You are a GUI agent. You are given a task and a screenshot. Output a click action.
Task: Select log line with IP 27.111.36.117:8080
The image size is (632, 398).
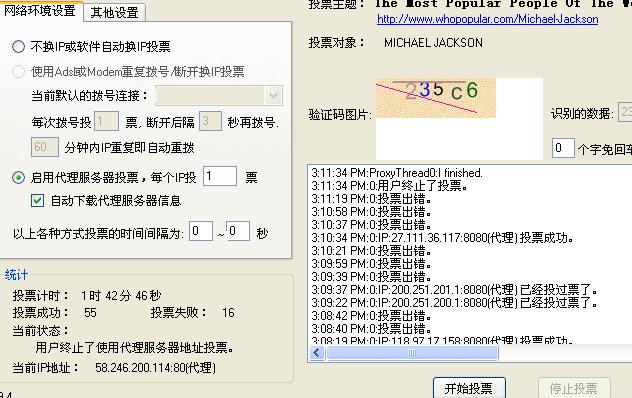(443, 238)
